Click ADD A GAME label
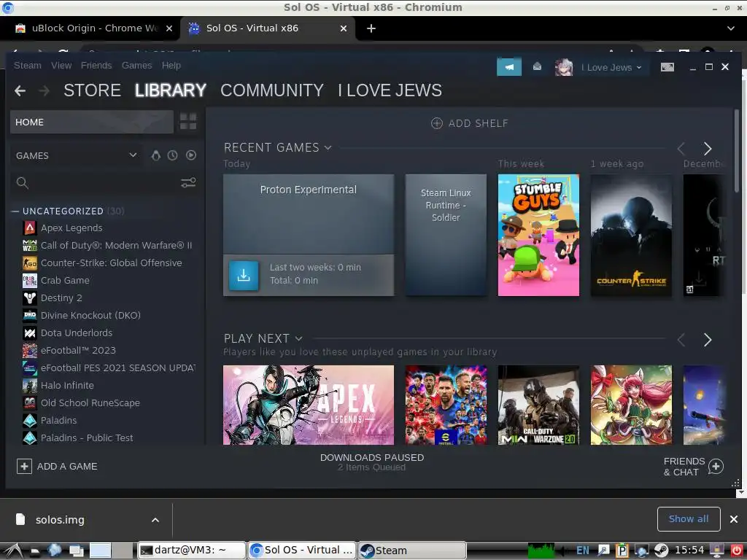Screen dimensions: 747x560 (67, 466)
